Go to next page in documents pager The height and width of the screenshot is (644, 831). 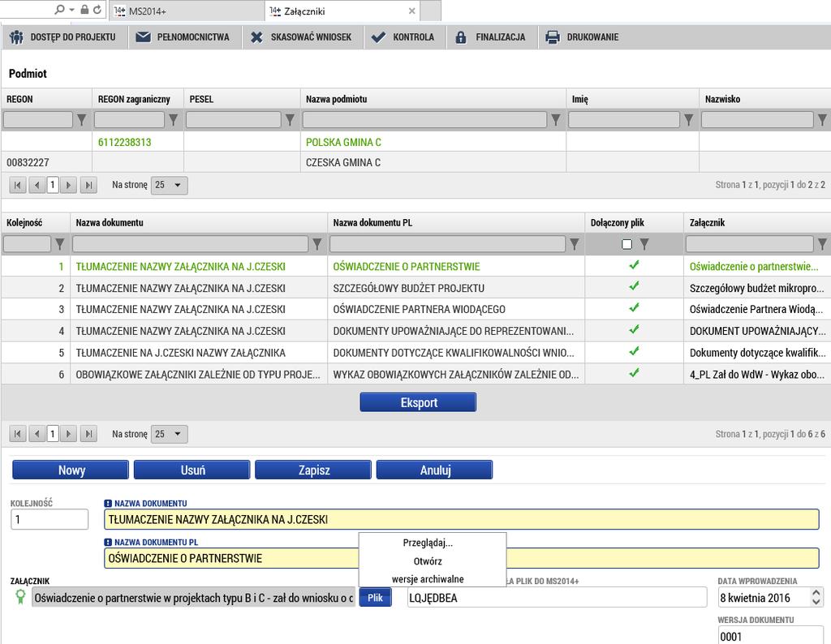68,434
